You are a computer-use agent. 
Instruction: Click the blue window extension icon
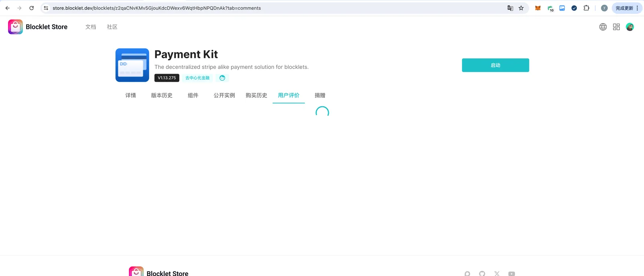[x=562, y=8]
